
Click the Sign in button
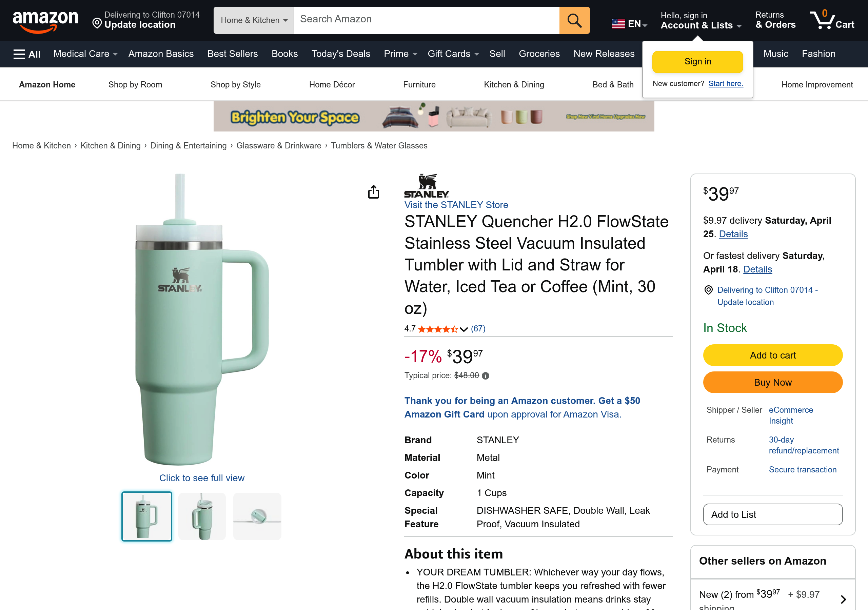(x=697, y=61)
